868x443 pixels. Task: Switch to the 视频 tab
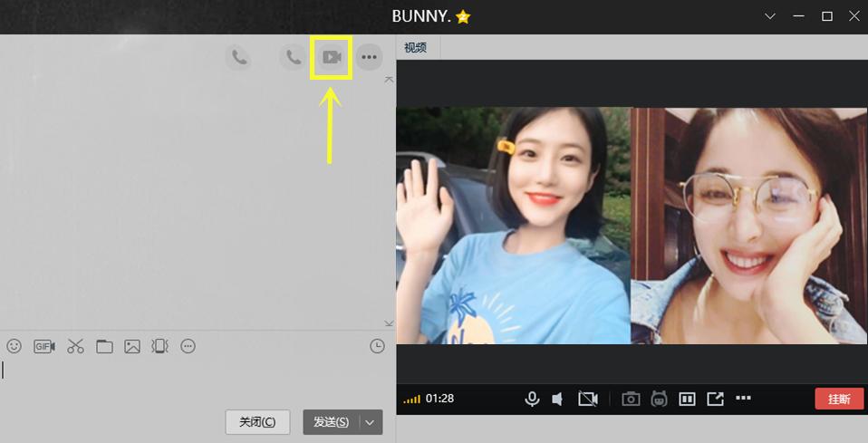point(416,47)
